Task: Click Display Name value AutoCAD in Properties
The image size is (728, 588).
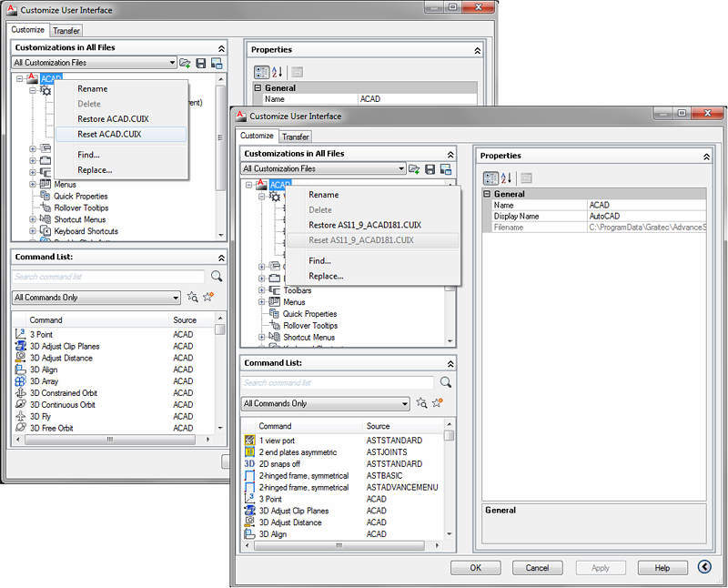Action: pyautogui.click(x=647, y=216)
